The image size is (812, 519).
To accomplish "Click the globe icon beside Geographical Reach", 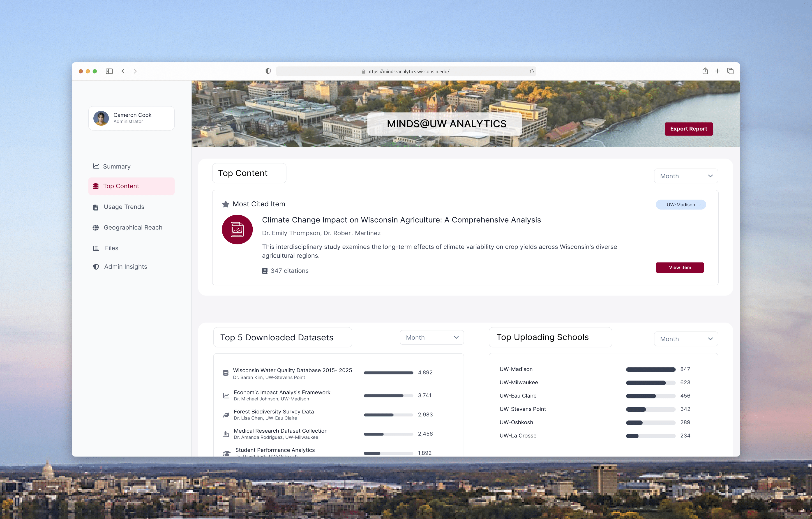I will coord(96,228).
